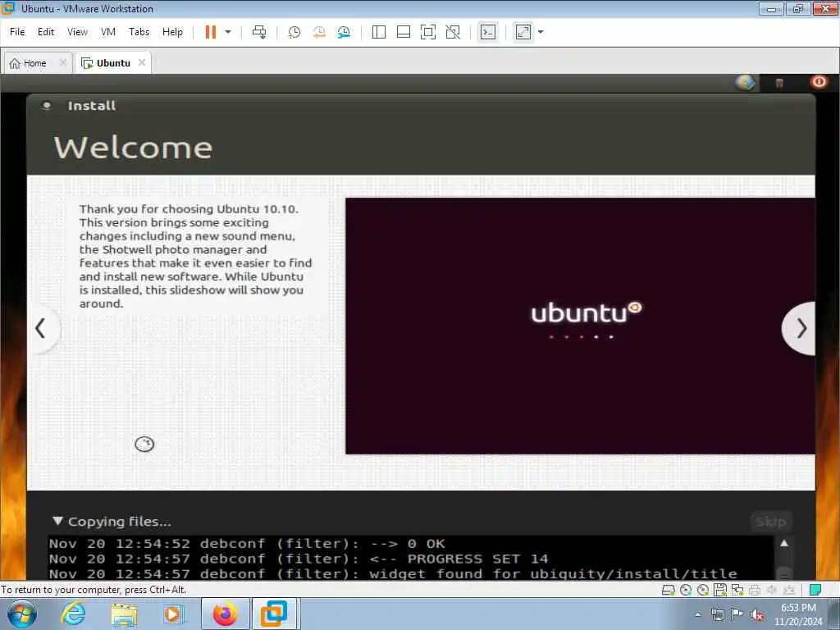This screenshot has height=630, width=840.
Task: Close the Home tab
Action: click(62, 62)
